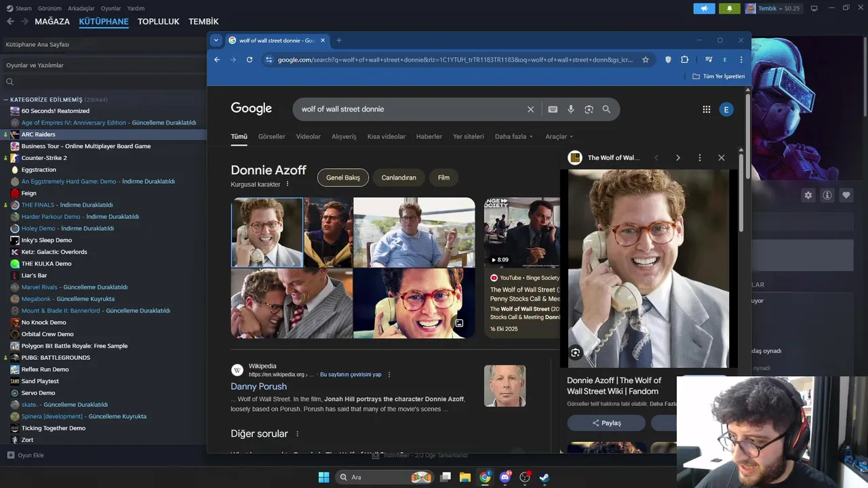This screenshot has width=868, height=488.
Task: Open game settings gear in Steam
Action: click(x=808, y=195)
